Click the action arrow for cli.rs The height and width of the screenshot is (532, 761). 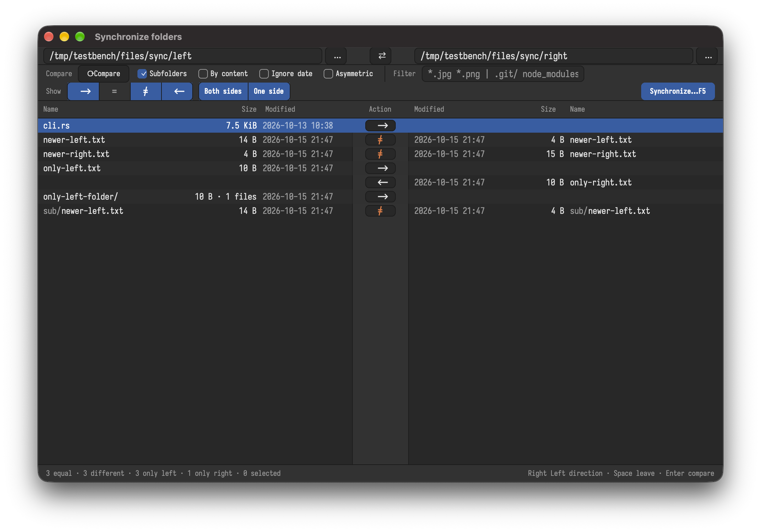click(x=380, y=126)
